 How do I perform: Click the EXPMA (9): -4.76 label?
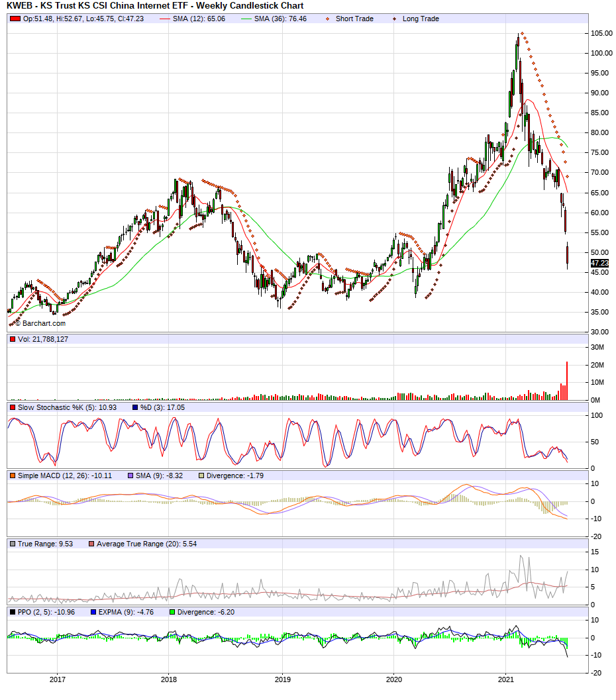126,613
